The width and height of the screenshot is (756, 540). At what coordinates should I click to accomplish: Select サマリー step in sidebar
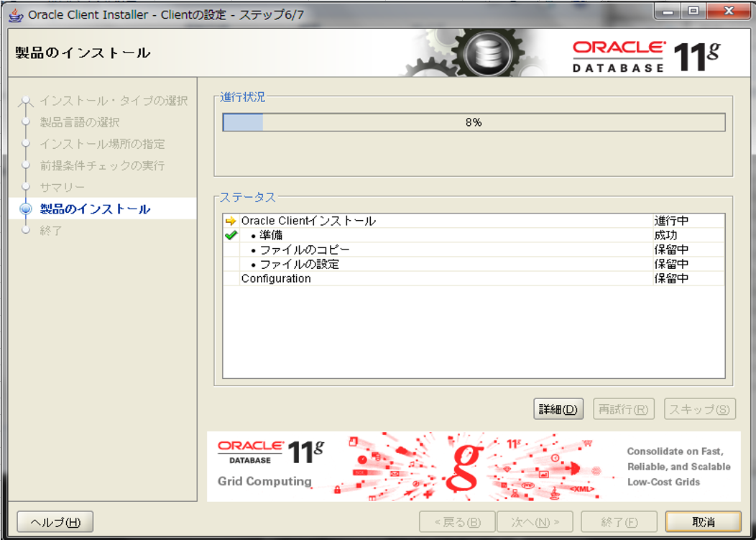coord(63,187)
